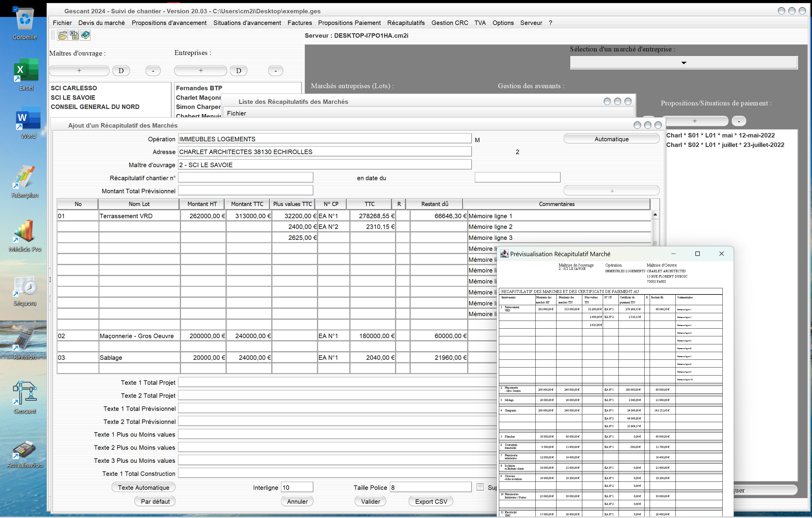Open the Faberplan desktop shortcut
Viewport: 812px width, 518px height.
click(25, 181)
